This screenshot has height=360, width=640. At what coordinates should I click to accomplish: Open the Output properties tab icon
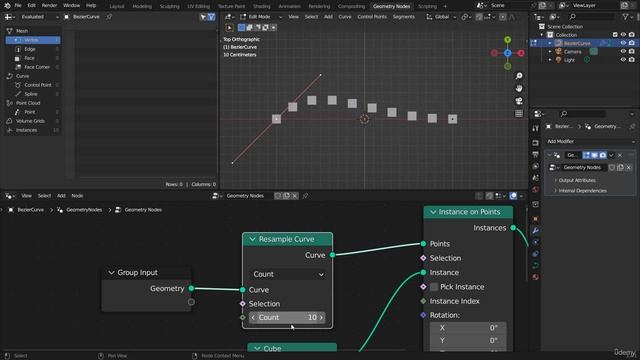click(x=535, y=154)
